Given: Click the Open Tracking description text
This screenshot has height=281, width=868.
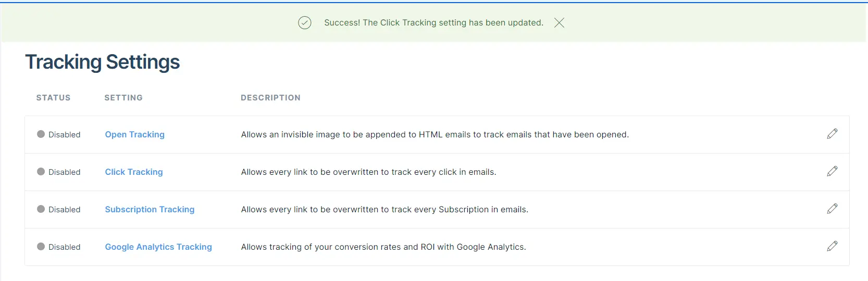Looking at the screenshot, I should [435, 134].
